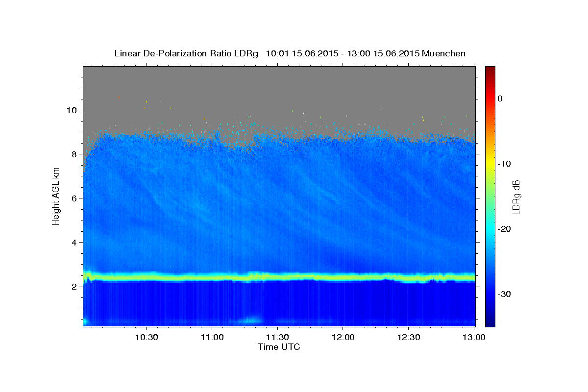Viewport: 588px width, 392px height.
Task: Click the colorbar value 0
Action: (500, 98)
